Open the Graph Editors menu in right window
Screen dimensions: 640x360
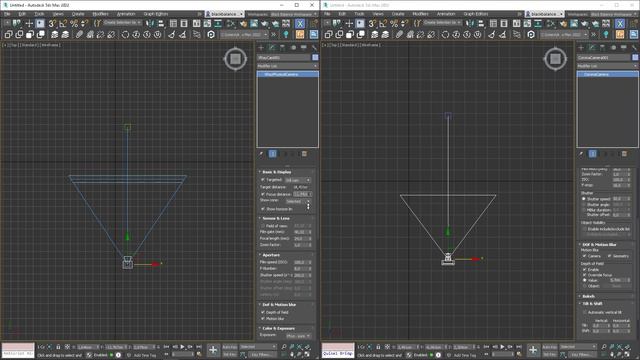(475, 14)
